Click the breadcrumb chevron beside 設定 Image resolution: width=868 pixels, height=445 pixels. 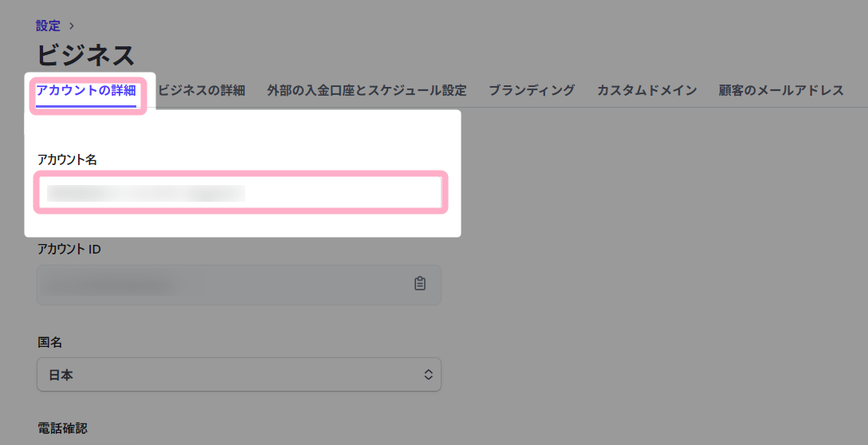click(72, 26)
